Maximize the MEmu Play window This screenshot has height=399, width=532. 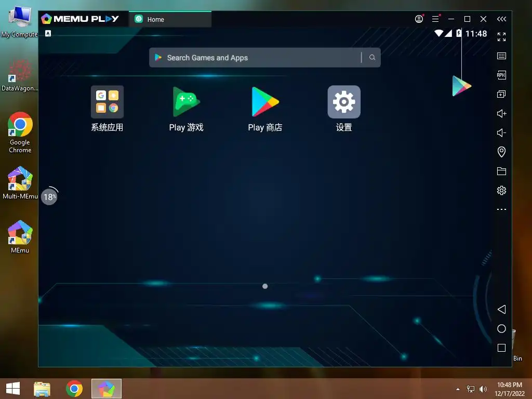467,19
